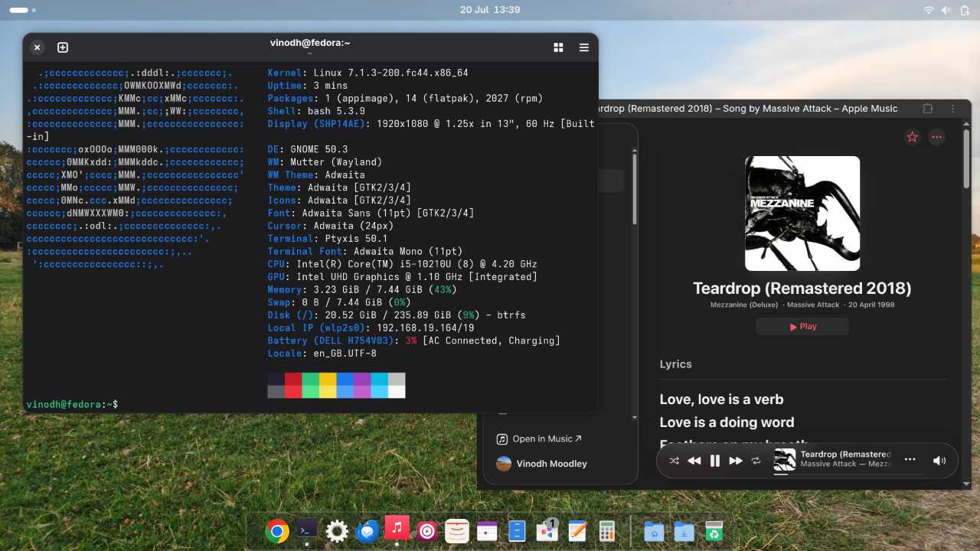Open Thunderbird mail from the dock
980x551 pixels.
tap(367, 530)
